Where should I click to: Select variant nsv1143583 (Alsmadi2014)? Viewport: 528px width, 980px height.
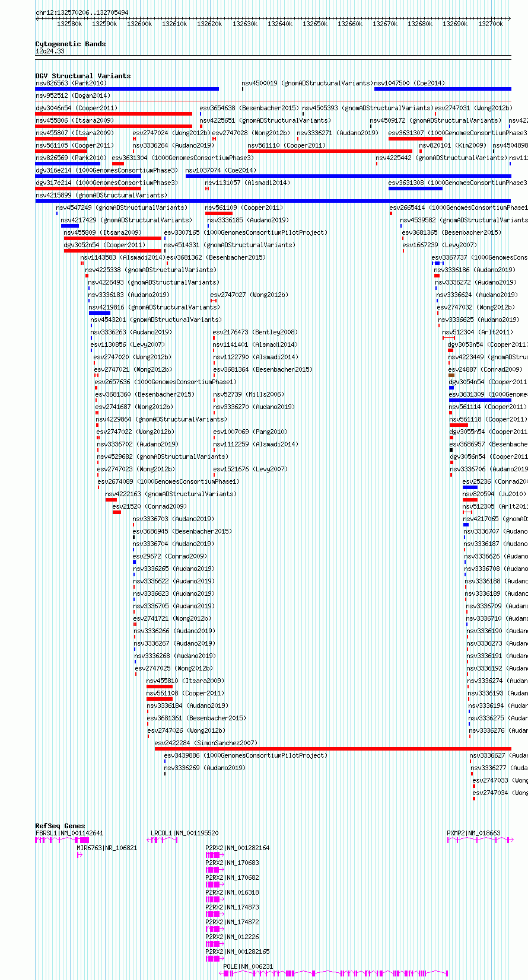click(123, 257)
